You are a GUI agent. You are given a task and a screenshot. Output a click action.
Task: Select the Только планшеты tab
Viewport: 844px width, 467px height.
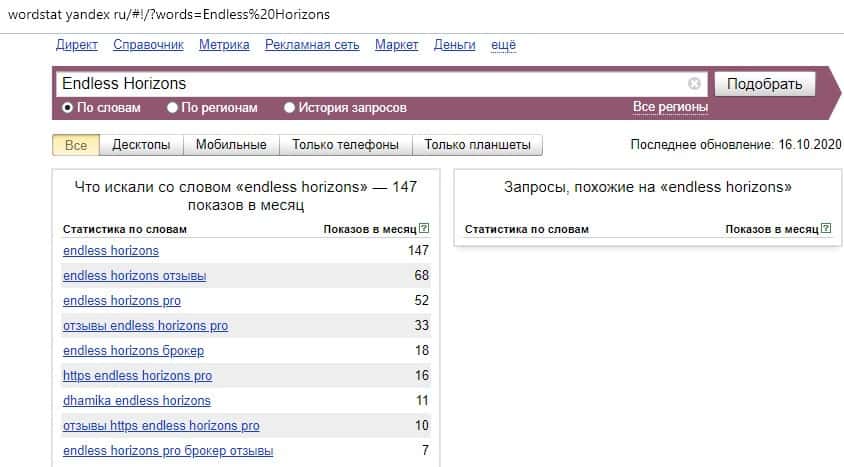[x=477, y=145]
